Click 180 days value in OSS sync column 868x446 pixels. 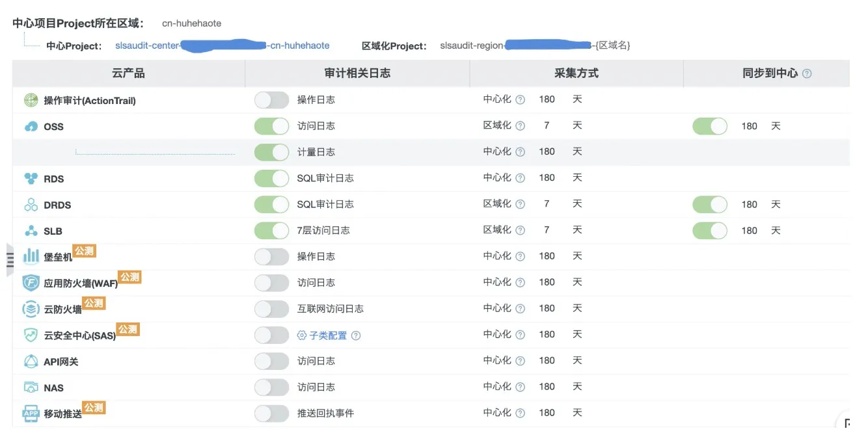(x=750, y=126)
